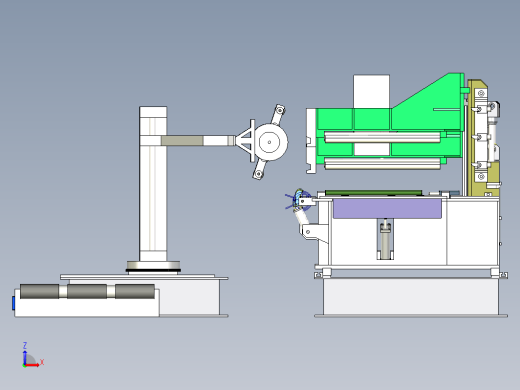This screenshot has height=390, width=520.
Task: Click the X axis label on the triad
Action: click(42, 362)
